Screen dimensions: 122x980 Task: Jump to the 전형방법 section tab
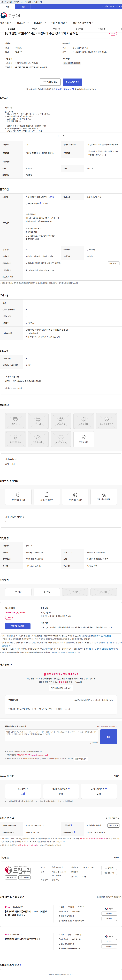tap(102, 29)
